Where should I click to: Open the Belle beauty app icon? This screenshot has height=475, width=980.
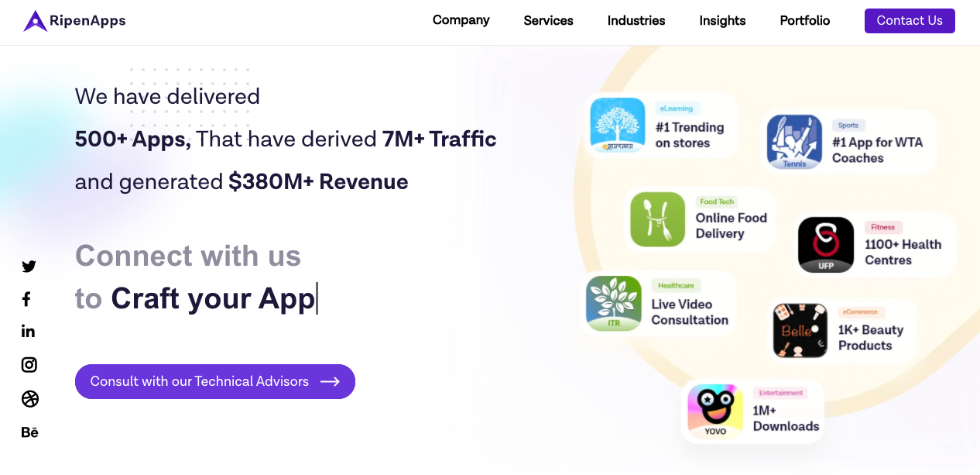tap(799, 329)
